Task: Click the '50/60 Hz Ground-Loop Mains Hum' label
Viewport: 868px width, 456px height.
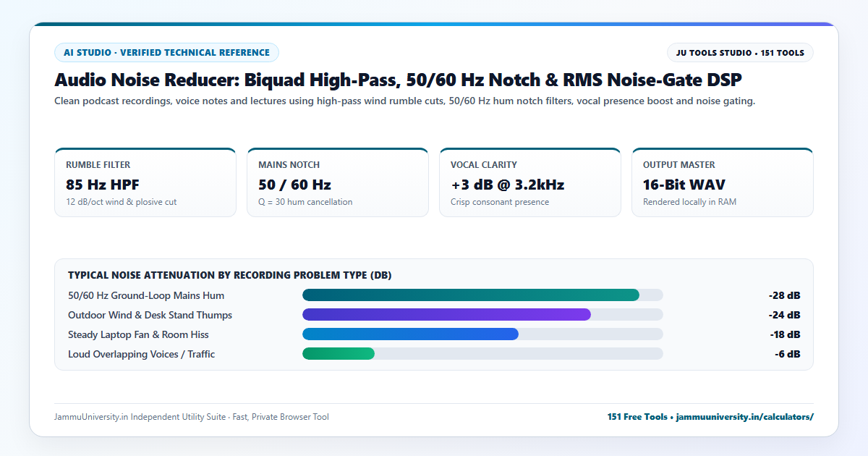Action: [146, 295]
